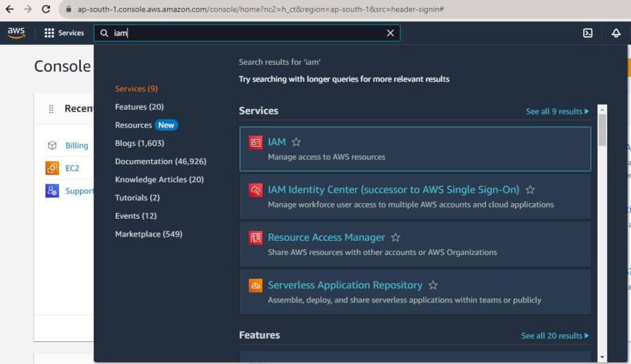
Task: Select the Resources New filter
Action: point(146,125)
